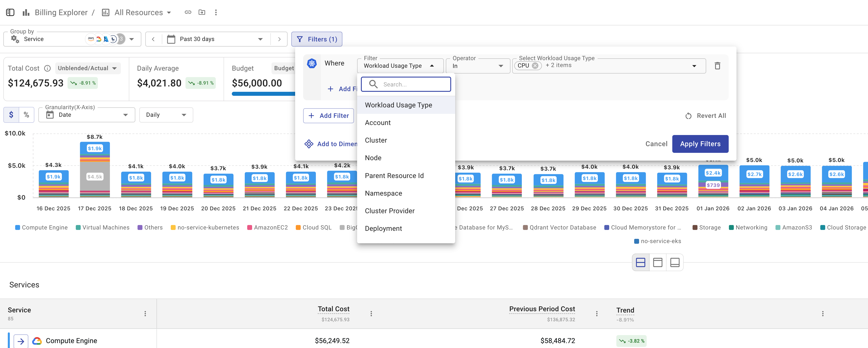Click the Compute Engine legend color swatch
The height and width of the screenshot is (348, 868).
[x=18, y=228]
